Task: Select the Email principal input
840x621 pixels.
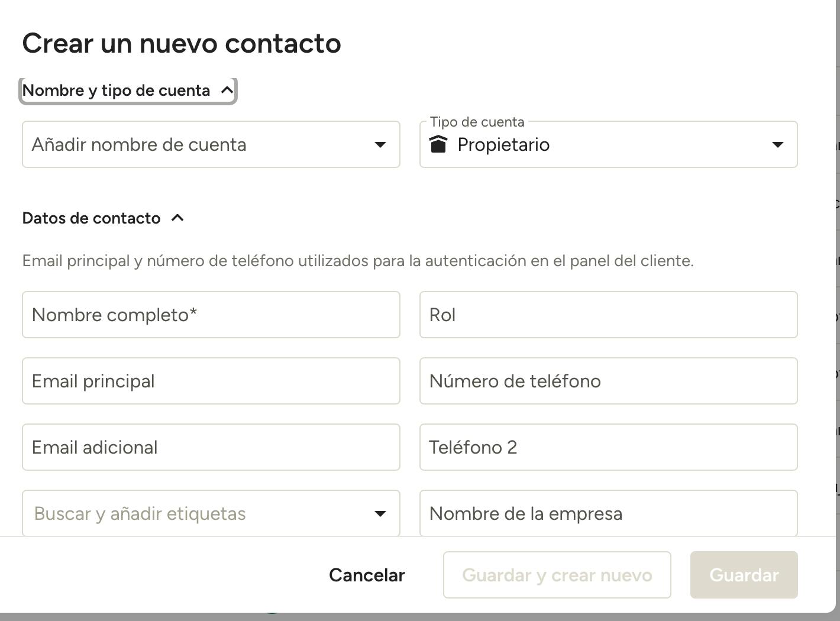Action: pyautogui.click(x=211, y=381)
